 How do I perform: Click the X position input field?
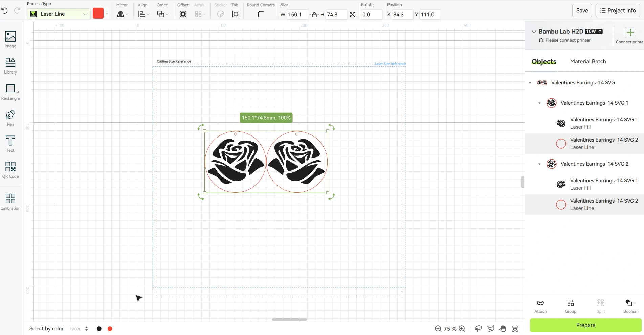402,15
